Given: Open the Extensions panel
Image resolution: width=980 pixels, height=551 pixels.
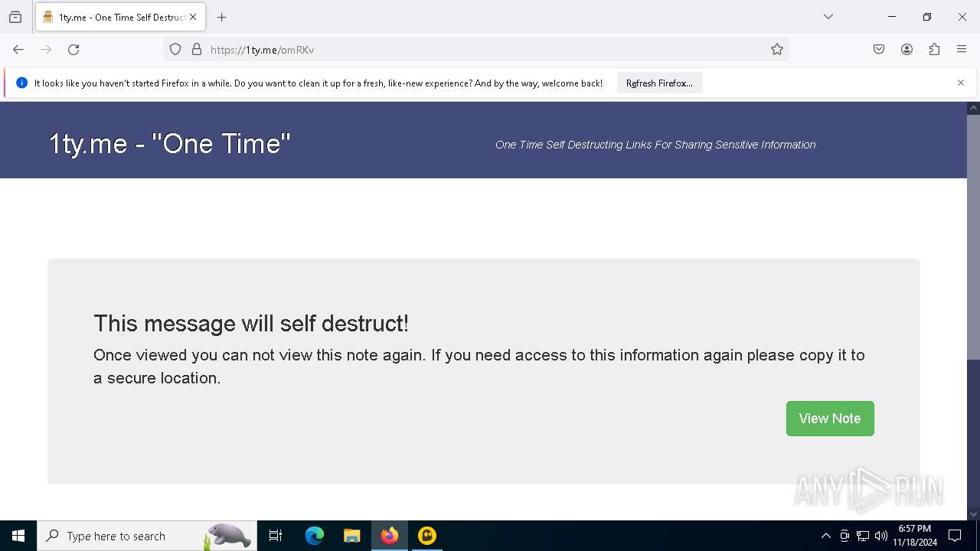Looking at the screenshot, I should [x=934, y=50].
